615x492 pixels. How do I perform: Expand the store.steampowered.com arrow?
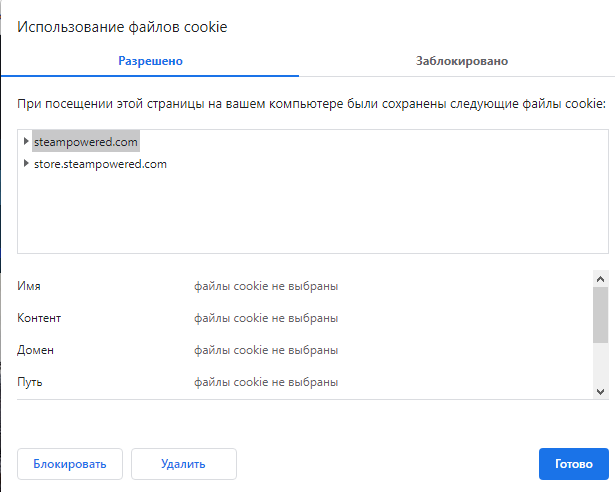click(x=26, y=164)
